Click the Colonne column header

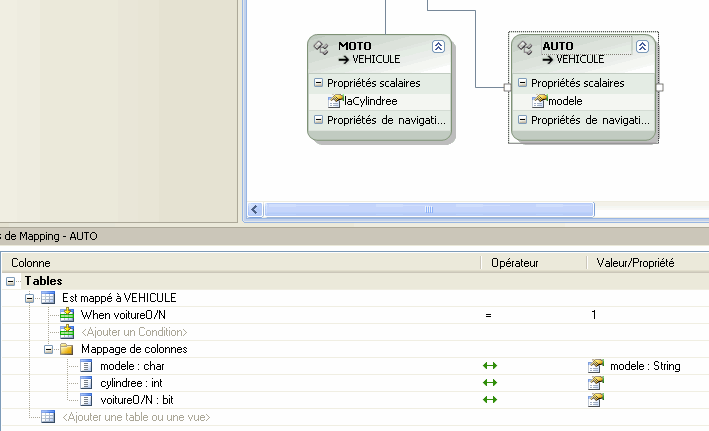tap(31, 263)
